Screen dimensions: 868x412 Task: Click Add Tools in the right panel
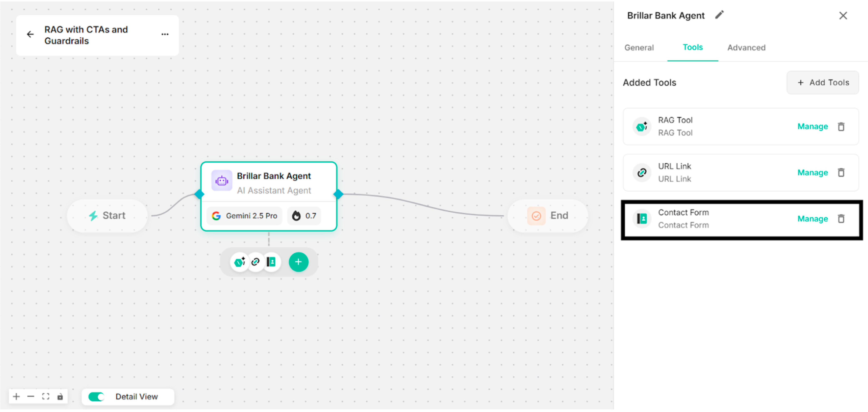click(x=823, y=82)
